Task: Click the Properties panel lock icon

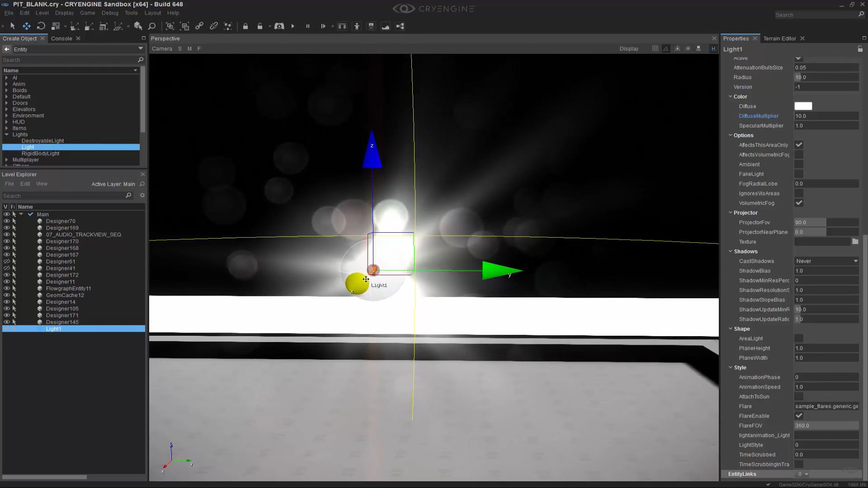Action: 860,49
